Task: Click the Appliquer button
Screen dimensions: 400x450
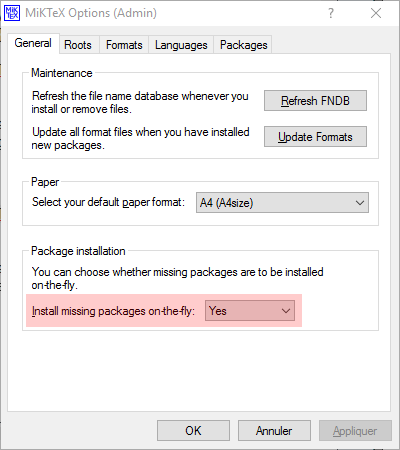Action: pos(355,431)
